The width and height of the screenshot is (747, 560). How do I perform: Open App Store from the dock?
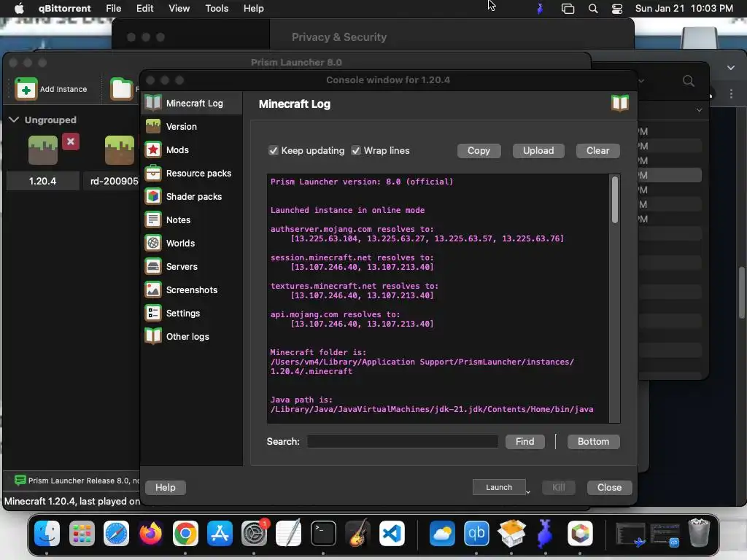[220, 533]
